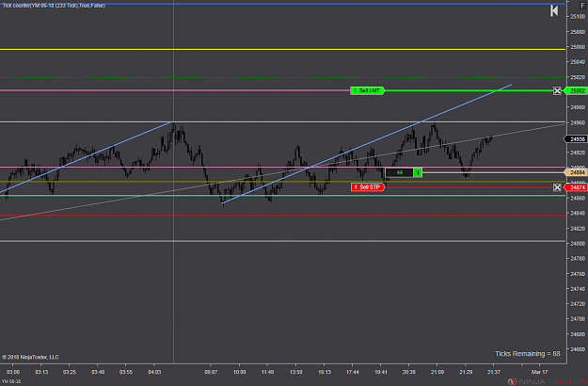Click the Mar 17 date axis label
Viewport: 588px width, 386px height.
click(x=540, y=372)
